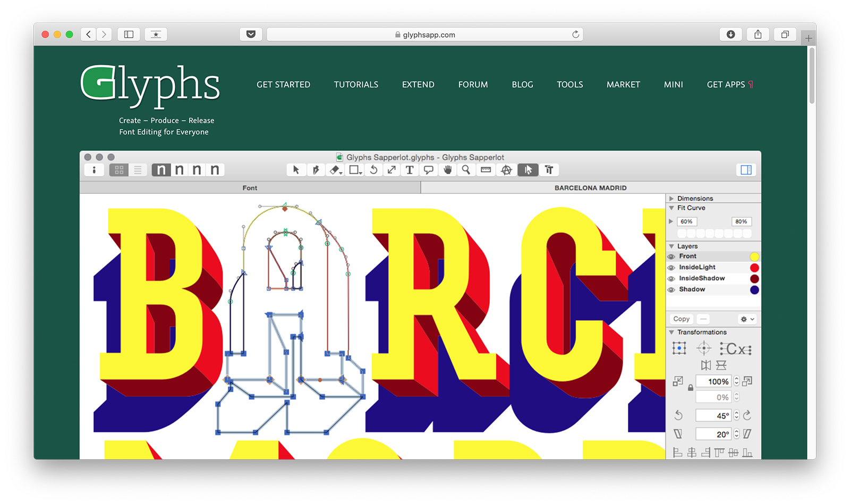850x504 pixels.
Task: Open the layers gear dropdown menu
Action: (747, 319)
